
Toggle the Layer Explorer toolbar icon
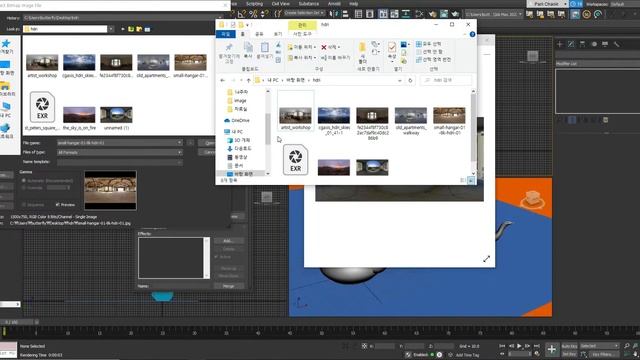[370, 14]
